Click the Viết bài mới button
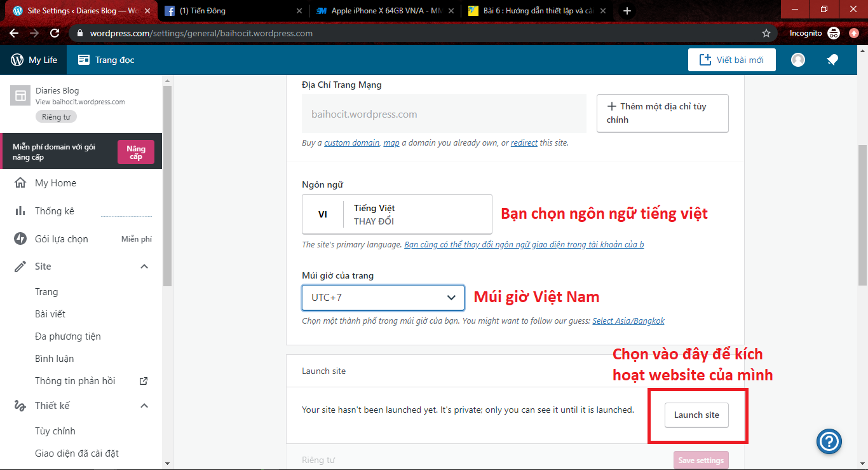 tap(731, 60)
